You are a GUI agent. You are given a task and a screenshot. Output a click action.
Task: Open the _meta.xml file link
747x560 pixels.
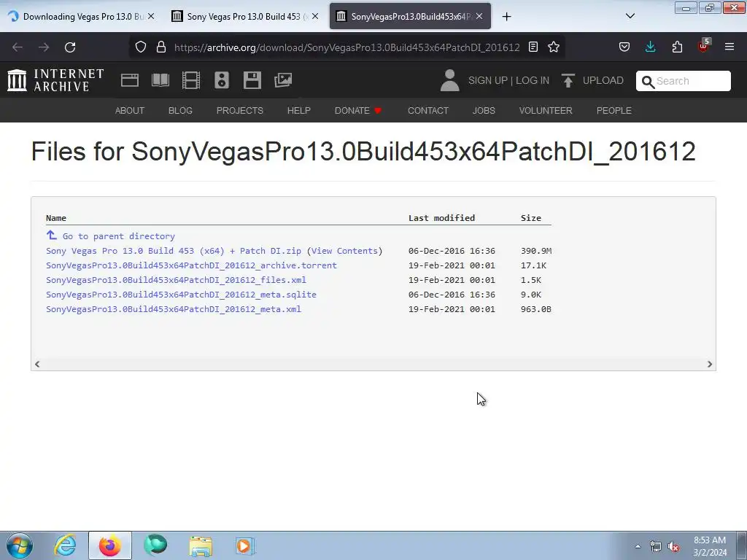(174, 309)
